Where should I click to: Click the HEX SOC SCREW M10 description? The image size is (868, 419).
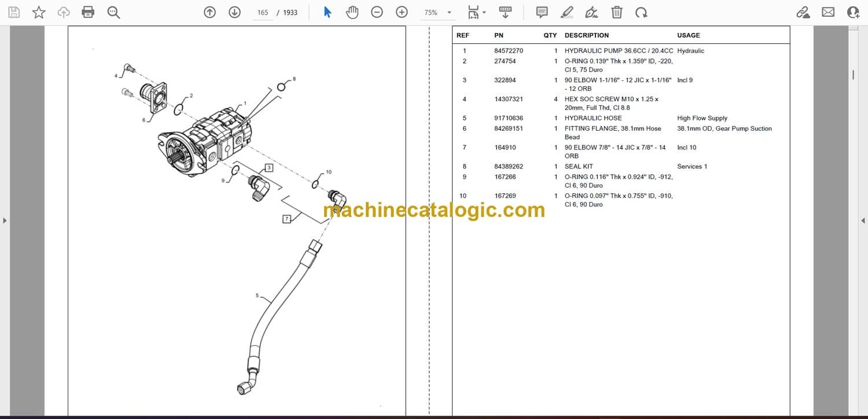612,104
